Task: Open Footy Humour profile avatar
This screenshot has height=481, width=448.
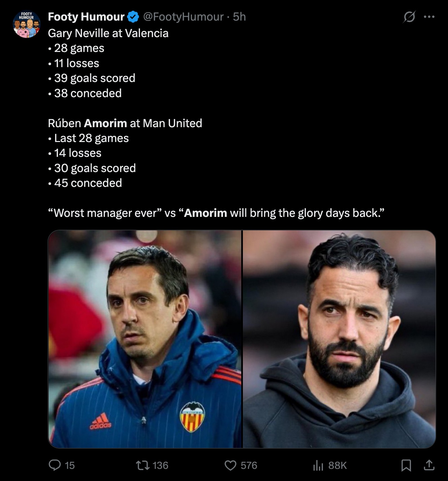Action: [27, 24]
